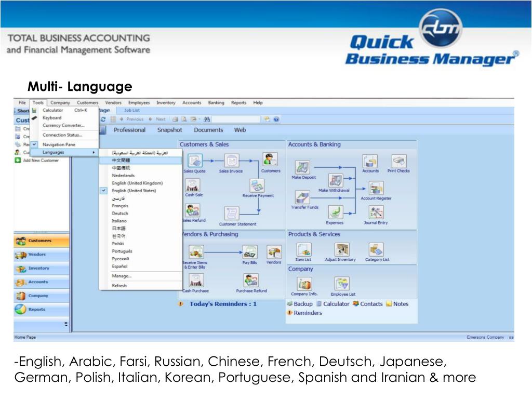Open the Job List tab

[x=132, y=110]
